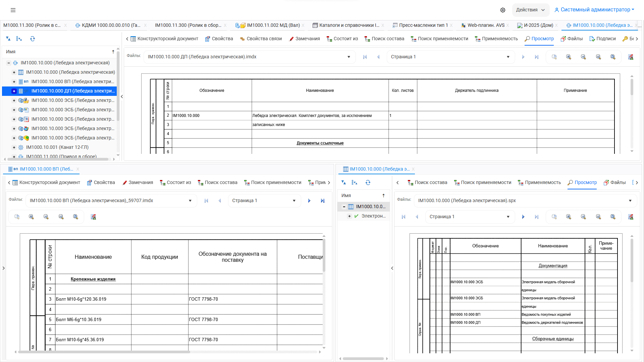Zoom in on top document viewer
The width and height of the screenshot is (644, 362).
point(569,57)
